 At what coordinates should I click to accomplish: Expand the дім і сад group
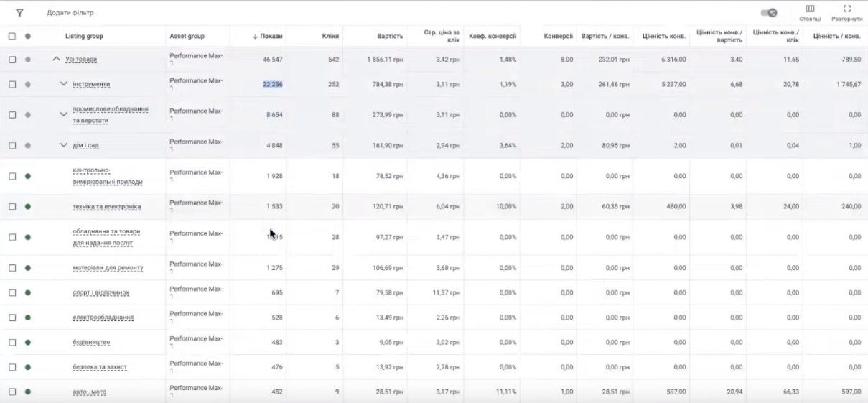point(63,145)
